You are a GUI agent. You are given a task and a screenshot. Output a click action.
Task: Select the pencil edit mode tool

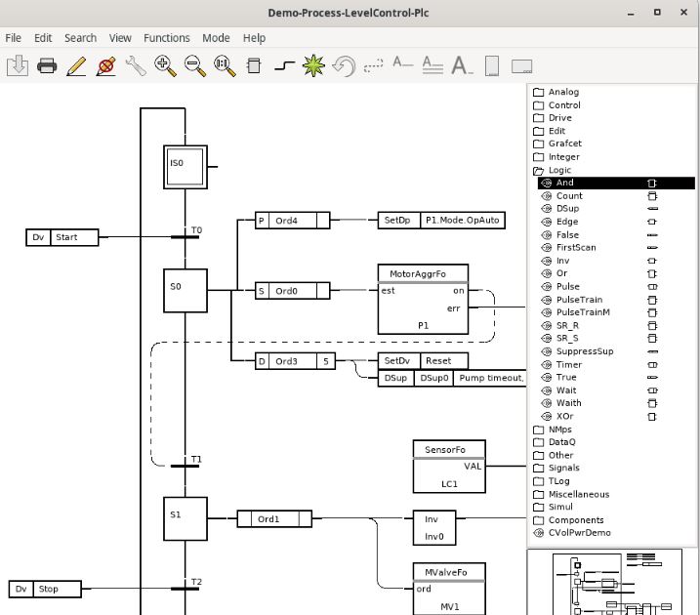click(76, 66)
